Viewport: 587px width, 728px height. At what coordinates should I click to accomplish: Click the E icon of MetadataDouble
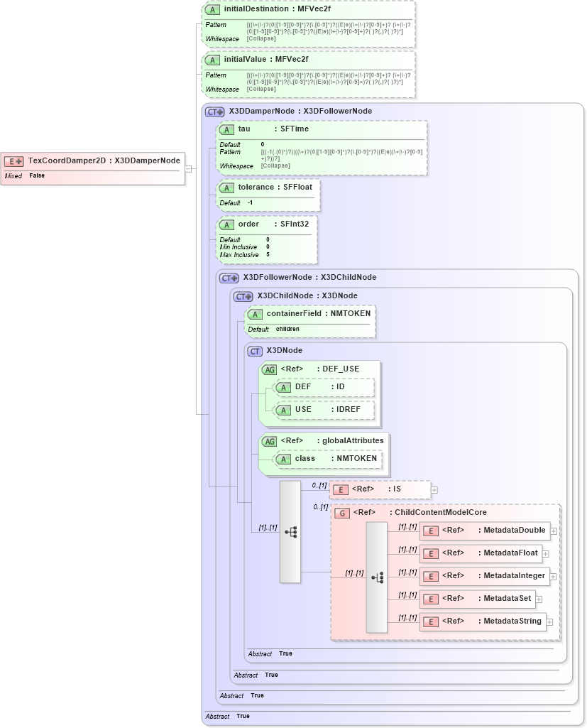[x=431, y=531]
